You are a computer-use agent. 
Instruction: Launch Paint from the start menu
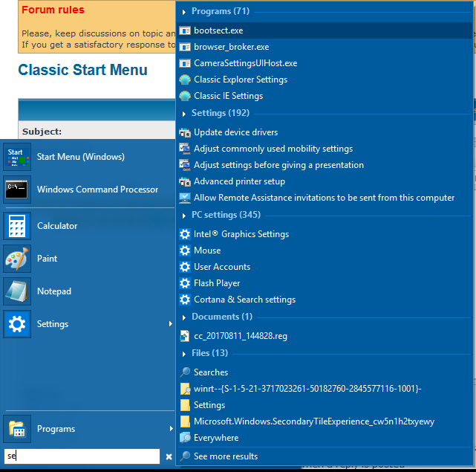(88, 259)
